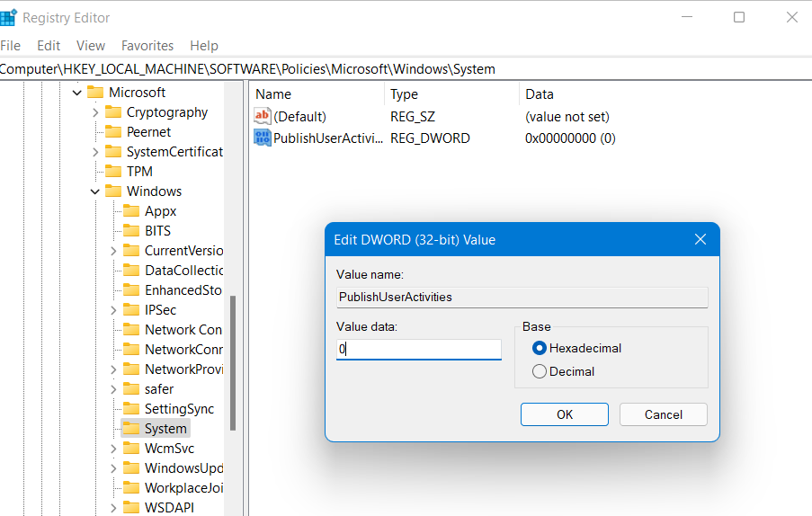Image resolution: width=812 pixels, height=516 pixels.
Task: Select the SettingSync folder icon
Action: point(131,409)
